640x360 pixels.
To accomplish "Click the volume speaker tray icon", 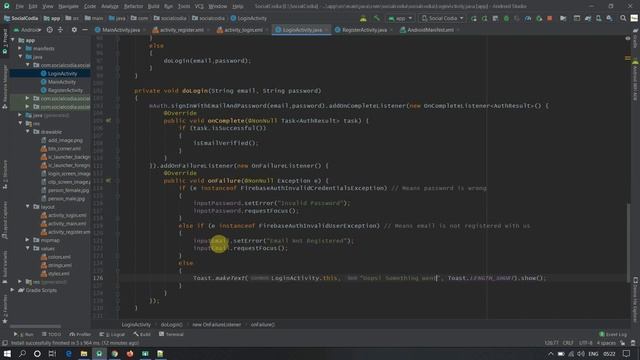I will point(581,353).
